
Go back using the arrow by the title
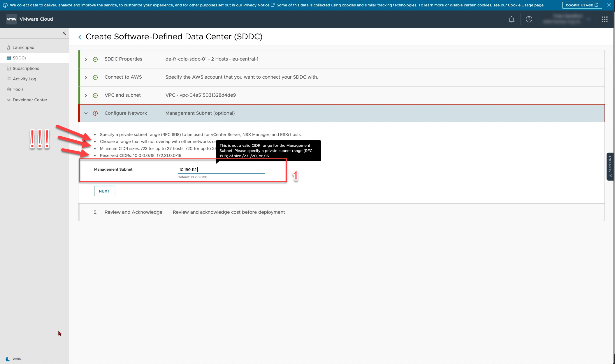pos(80,37)
